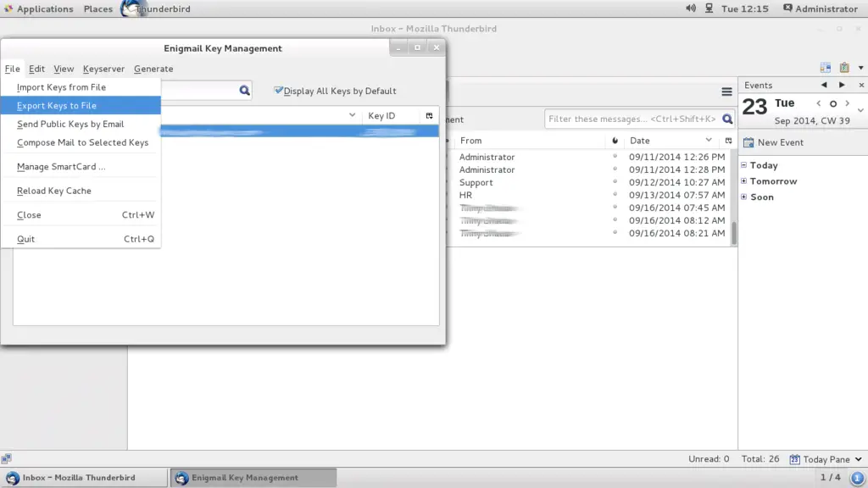Click the New Event button

pyautogui.click(x=773, y=142)
